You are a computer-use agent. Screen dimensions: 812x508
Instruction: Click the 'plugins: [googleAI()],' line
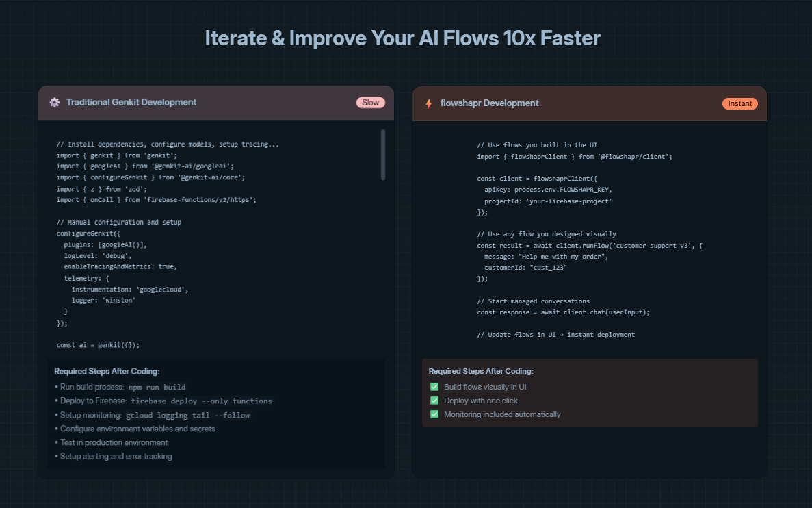coord(105,244)
